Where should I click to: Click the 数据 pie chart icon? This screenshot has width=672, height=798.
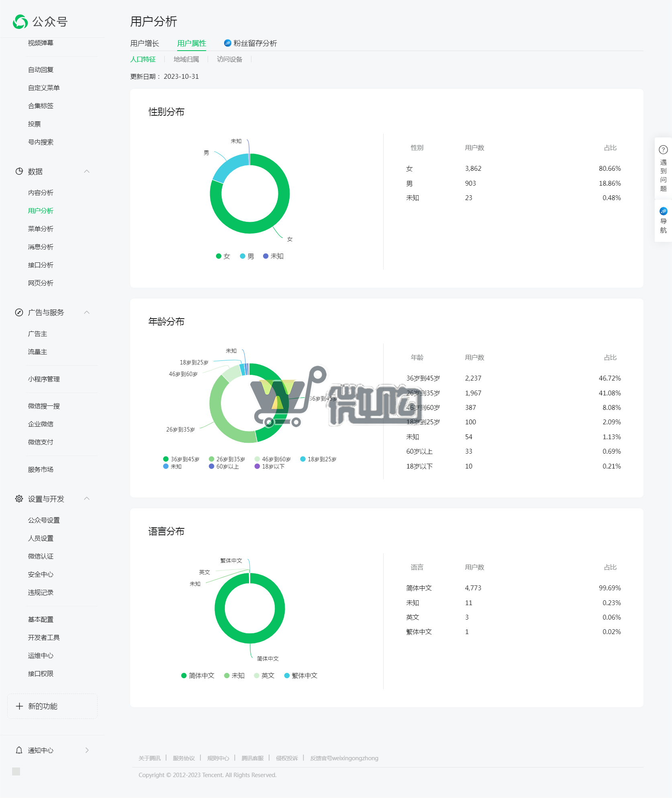[19, 172]
